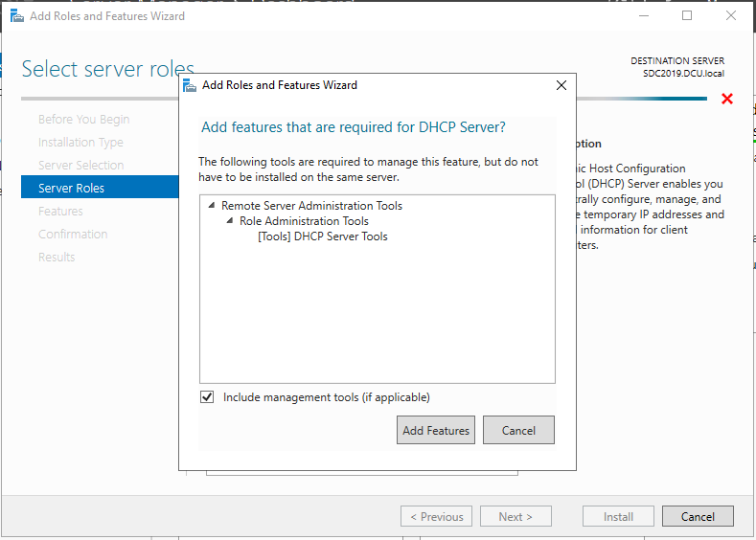The height and width of the screenshot is (540, 756).
Task: Go to Before You Begin step
Action: pos(83,120)
